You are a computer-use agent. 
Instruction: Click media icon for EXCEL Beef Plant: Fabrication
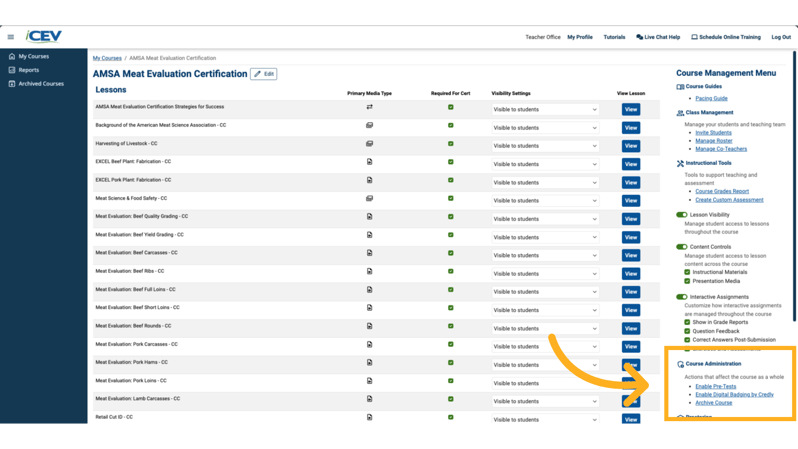tap(369, 162)
